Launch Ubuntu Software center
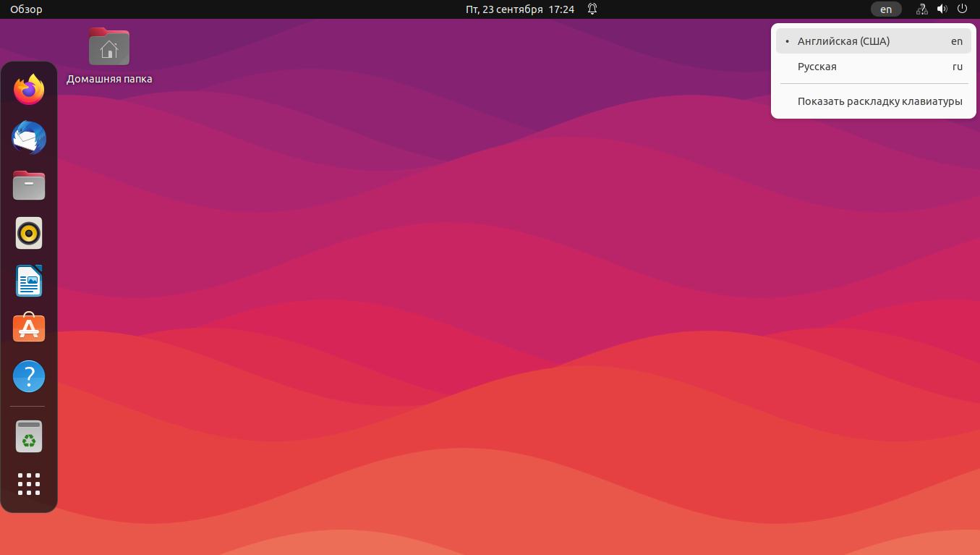Screen dimensions: 980x555 (x=28, y=328)
